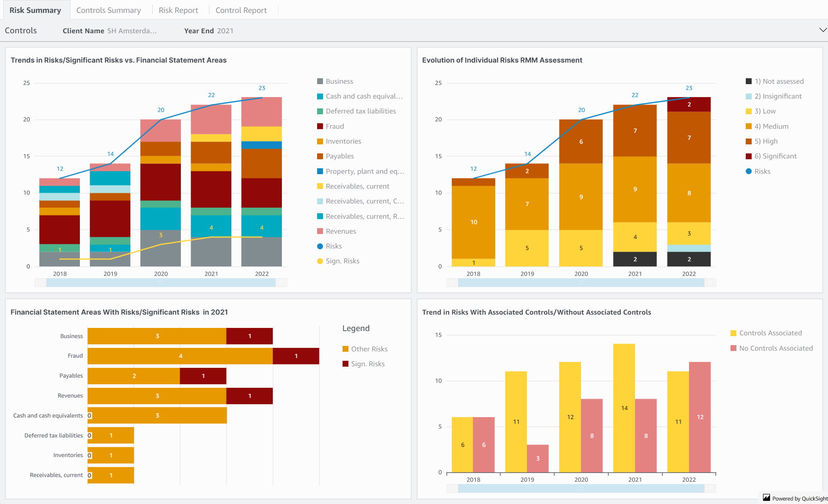Expand the controls bar chevron
Viewport: 828px width, 504px height.
823,30
